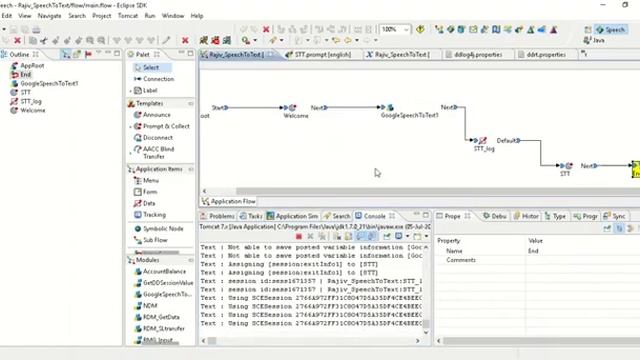Open the Outline view menu arrow
Screen dimensions: 640x360
[98, 53]
